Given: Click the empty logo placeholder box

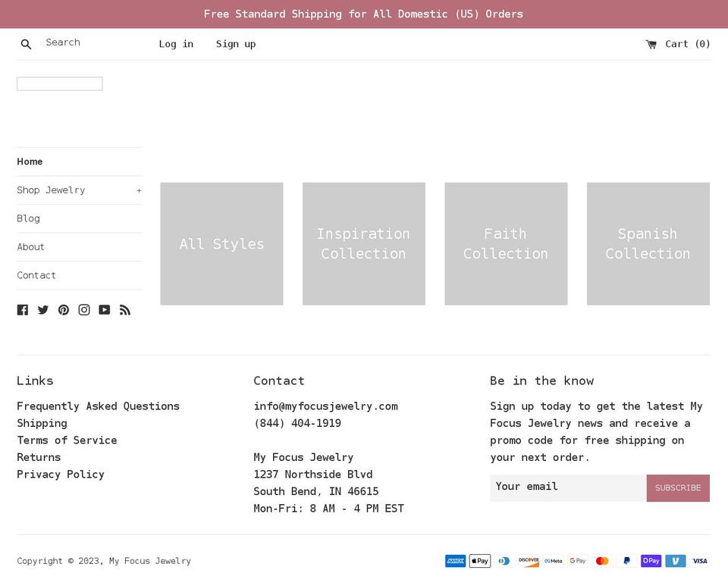Looking at the screenshot, I should click(x=60, y=84).
